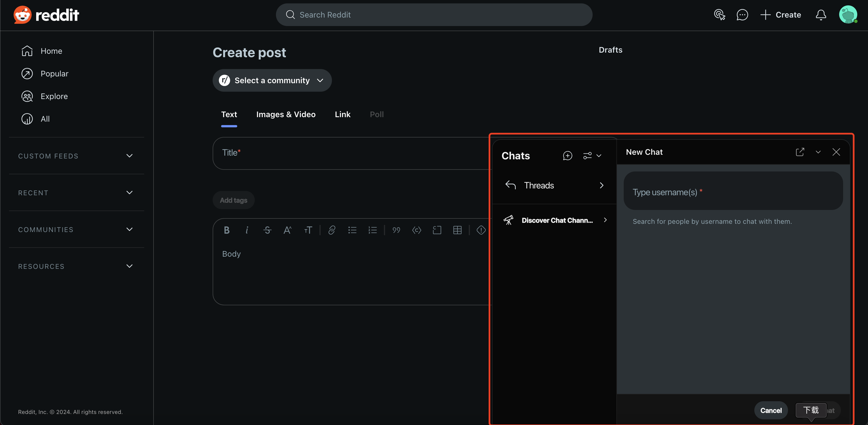
Task: Switch to the Link tab
Action: [x=342, y=114]
